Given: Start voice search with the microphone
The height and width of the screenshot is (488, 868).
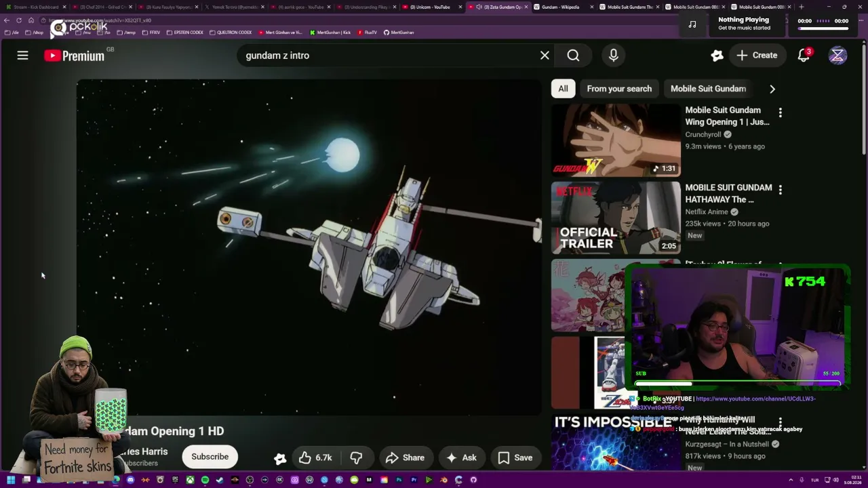Looking at the screenshot, I should tap(613, 56).
